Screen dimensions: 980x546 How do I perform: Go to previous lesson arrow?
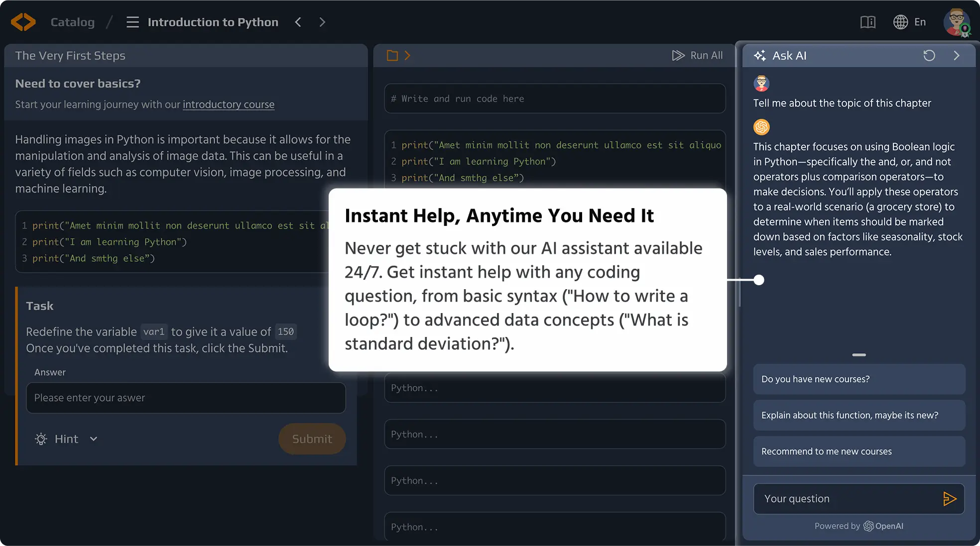click(x=298, y=22)
